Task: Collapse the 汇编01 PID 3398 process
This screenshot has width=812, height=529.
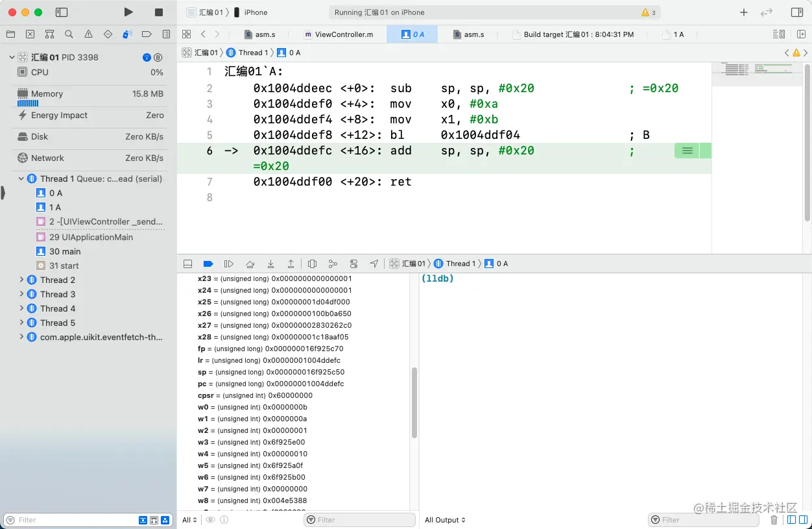Action: pyautogui.click(x=12, y=57)
